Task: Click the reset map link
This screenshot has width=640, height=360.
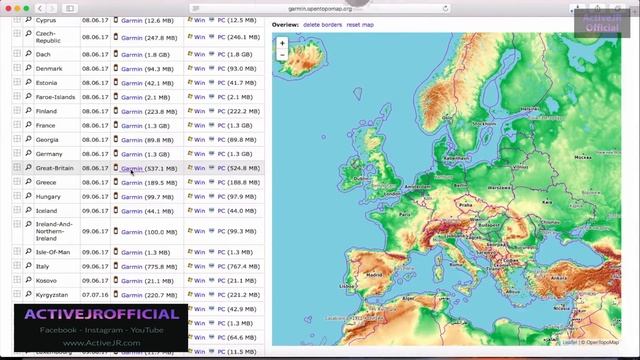Action: click(x=360, y=25)
